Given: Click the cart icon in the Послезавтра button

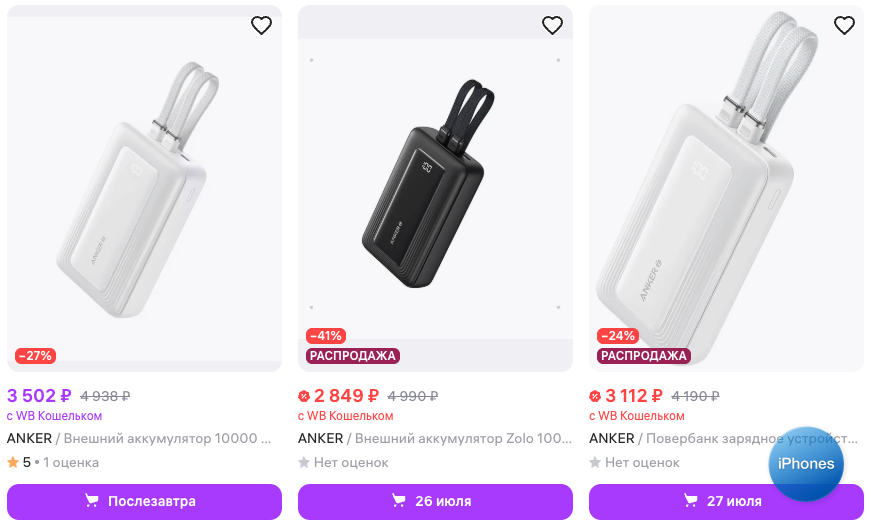Looking at the screenshot, I should click(92, 501).
